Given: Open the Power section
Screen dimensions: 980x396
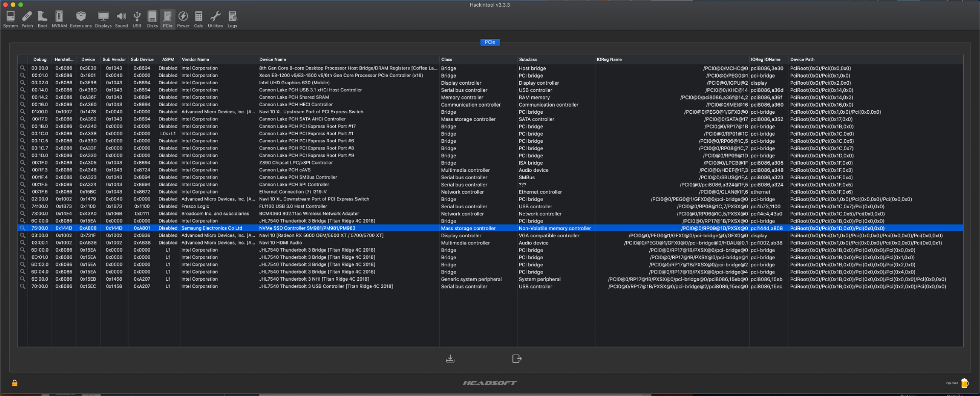Looking at the screenshot, I should click(183, 19).
